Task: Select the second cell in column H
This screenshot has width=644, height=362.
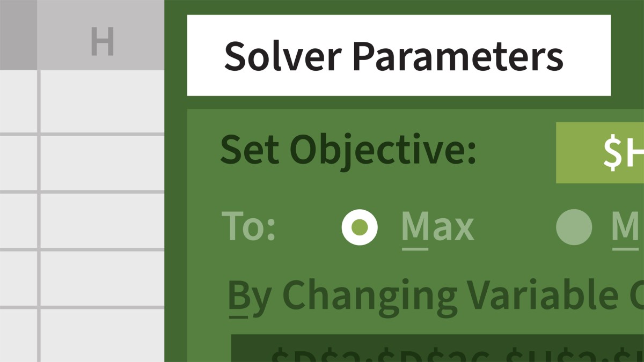Action: (102, 162)
